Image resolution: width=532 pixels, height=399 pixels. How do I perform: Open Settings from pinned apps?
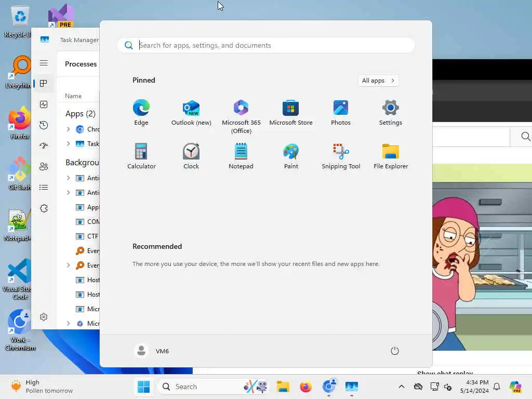tap(391, 113)
